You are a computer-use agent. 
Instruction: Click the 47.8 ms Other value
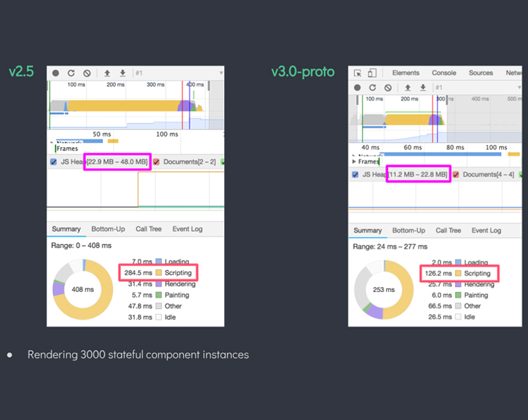tap(140, 306)
